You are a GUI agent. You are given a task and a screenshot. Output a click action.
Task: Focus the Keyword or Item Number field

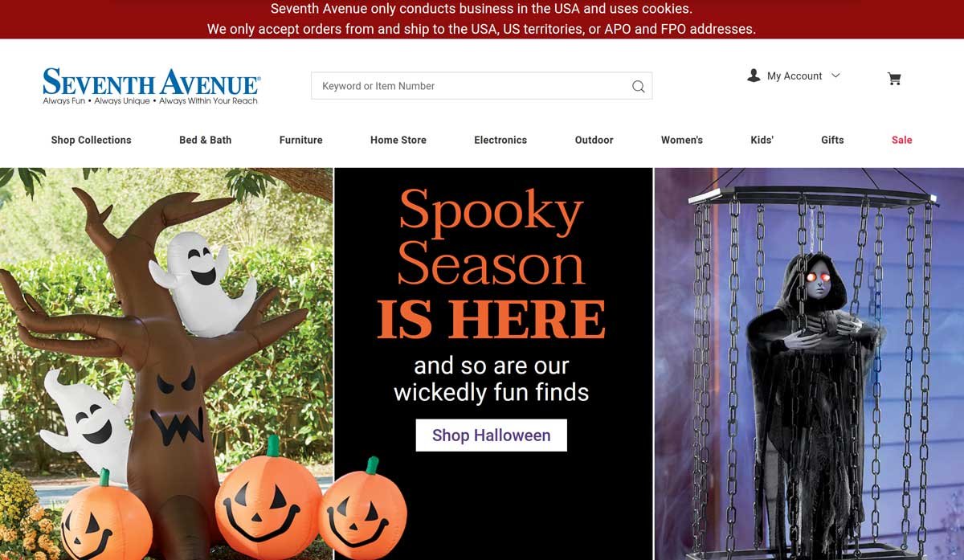(481, 86)
